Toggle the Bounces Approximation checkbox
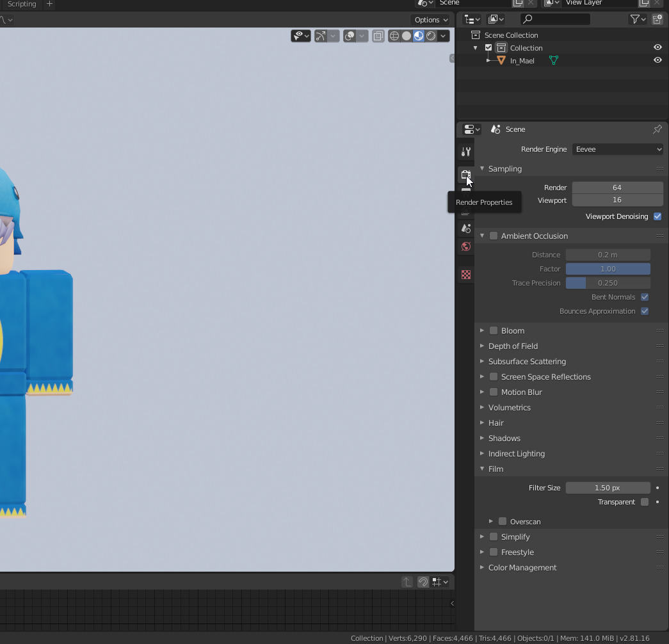Viewport: 669px width, 644px height. 645,311
